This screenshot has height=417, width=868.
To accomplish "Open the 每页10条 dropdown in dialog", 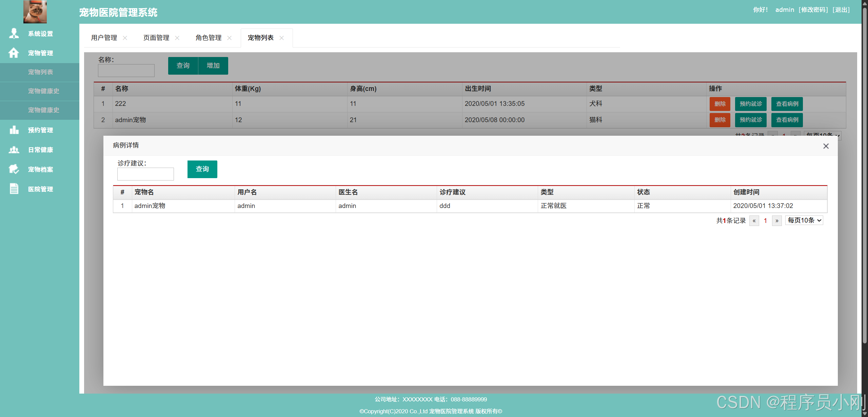I will click(x=804, y=221).
